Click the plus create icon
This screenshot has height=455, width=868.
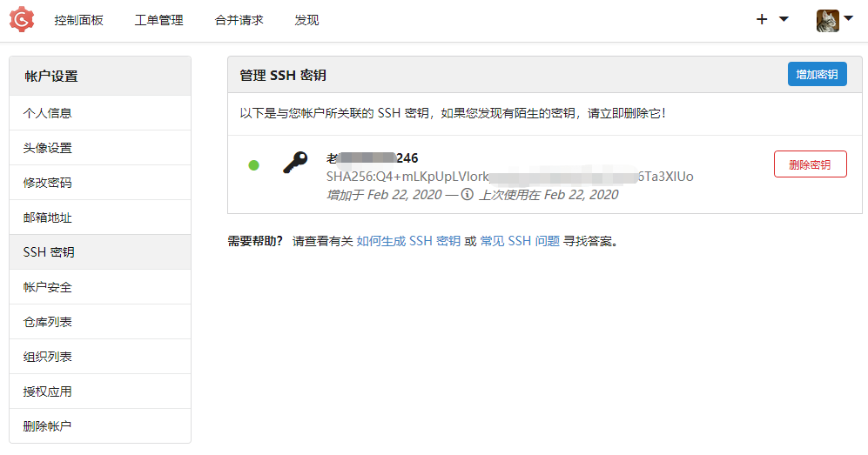tap(762, 19)
